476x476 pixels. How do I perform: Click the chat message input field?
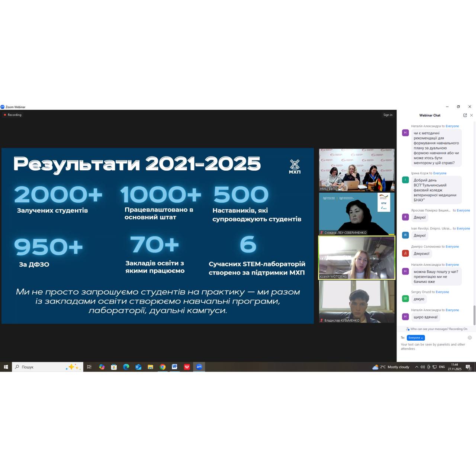(x=433, y=347)
